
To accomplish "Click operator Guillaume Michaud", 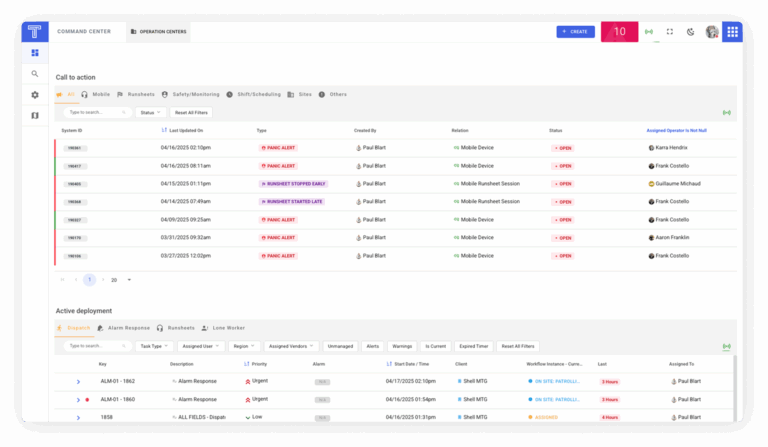I will click(x=674, y=184).
